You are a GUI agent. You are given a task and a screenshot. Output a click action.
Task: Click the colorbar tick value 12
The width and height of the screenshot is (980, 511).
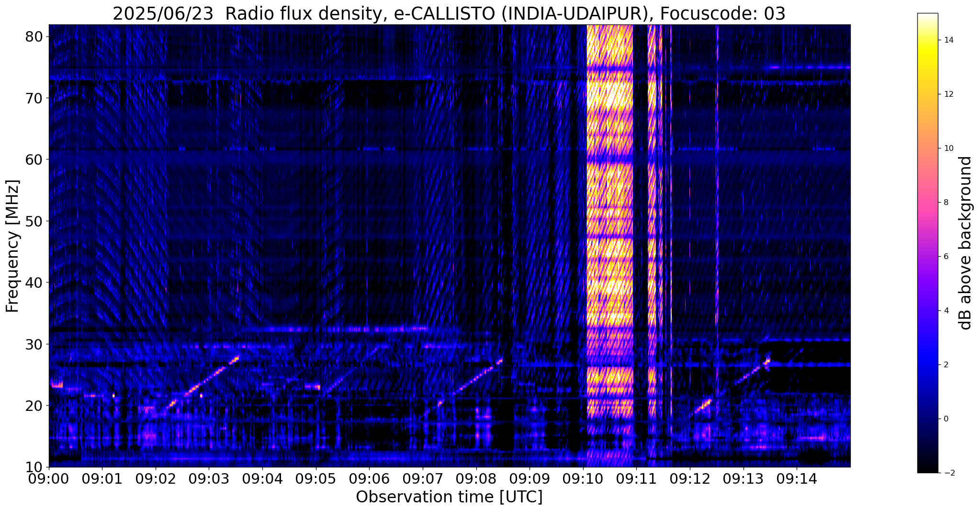point(947,94)
